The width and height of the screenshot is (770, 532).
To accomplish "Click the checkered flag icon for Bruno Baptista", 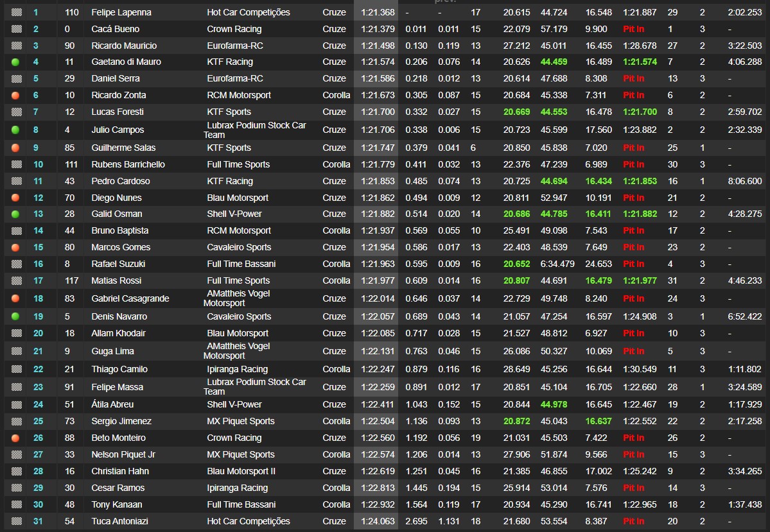I will [x=17, y=230].
